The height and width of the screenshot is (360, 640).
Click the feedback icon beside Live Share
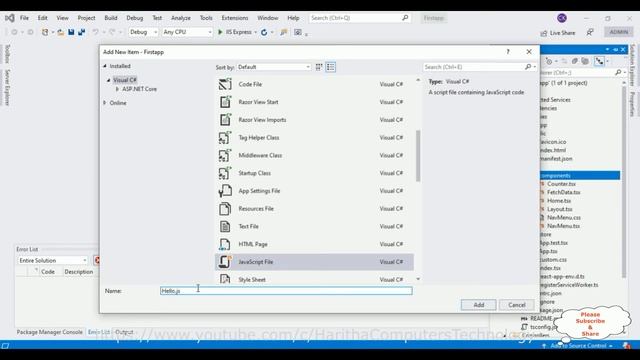pyautogui.click(x=590, y=32)
